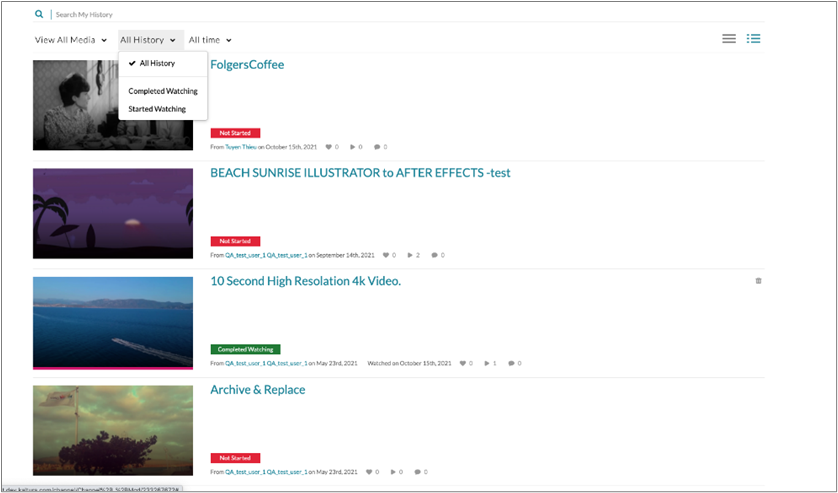Switch to detailed list view icon

(x=754, y=38)
